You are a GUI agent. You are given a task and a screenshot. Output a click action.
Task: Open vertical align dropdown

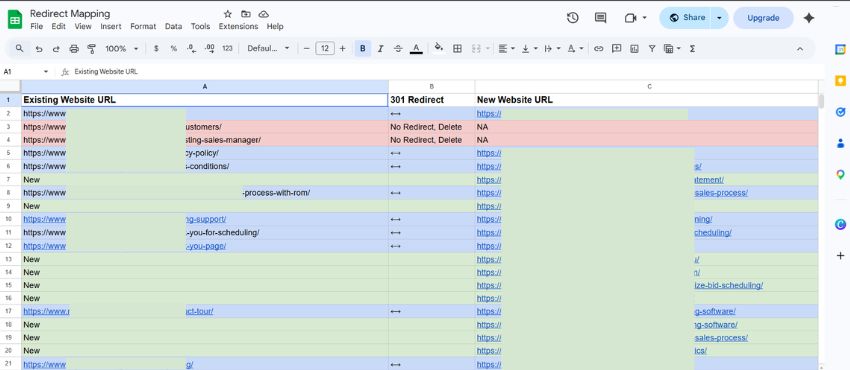pos(529,49)
